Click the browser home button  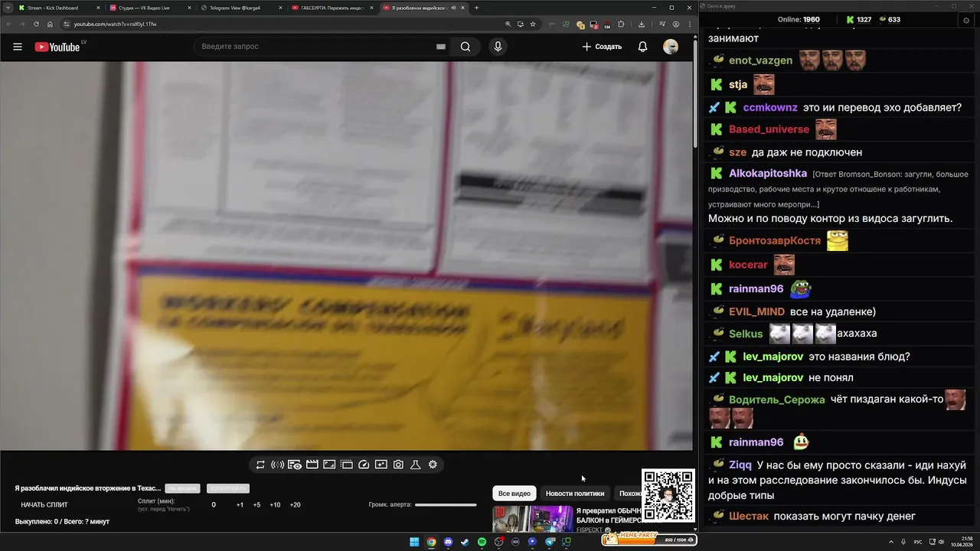(x=50, y=24)
